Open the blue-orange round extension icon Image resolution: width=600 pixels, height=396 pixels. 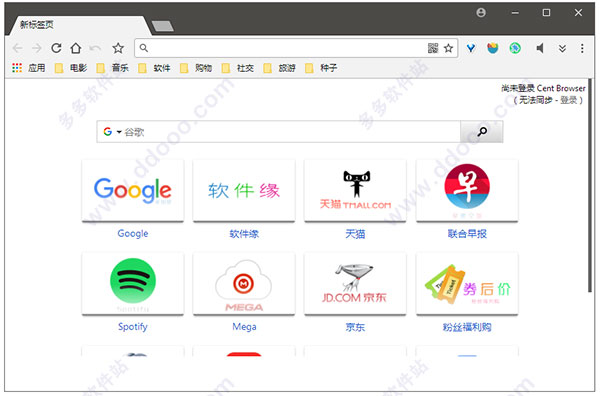tap(493, 48)
